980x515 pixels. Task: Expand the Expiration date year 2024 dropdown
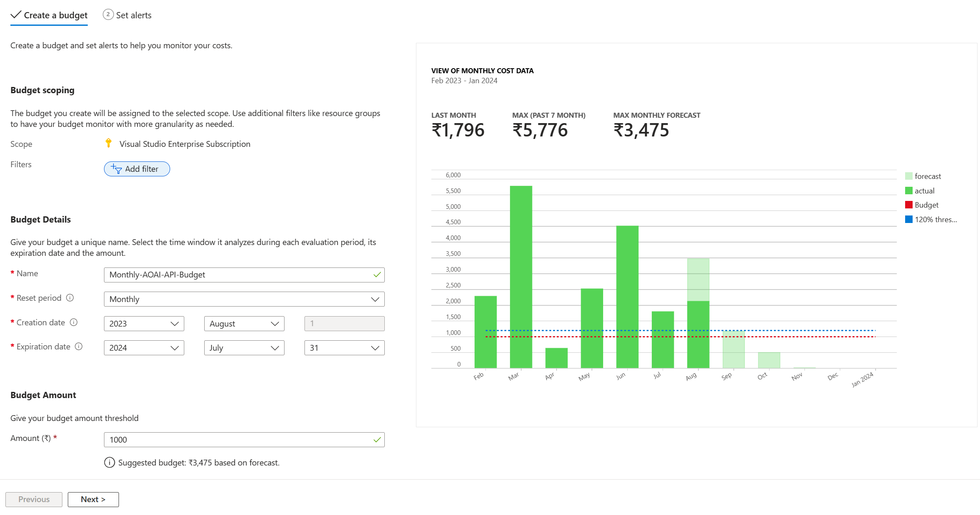144,348
